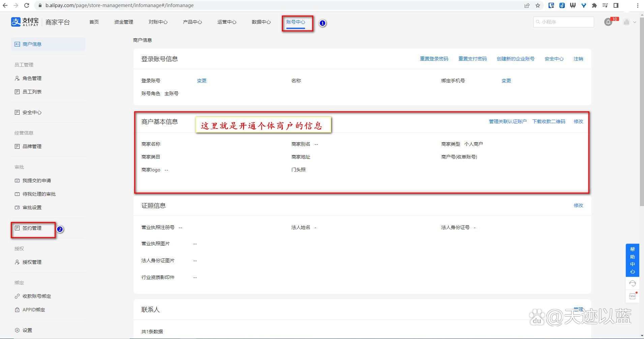The width and height of the screenshot is (644, 339).
Task: Click the 设置 gear icon
Action: pos(17,330)
